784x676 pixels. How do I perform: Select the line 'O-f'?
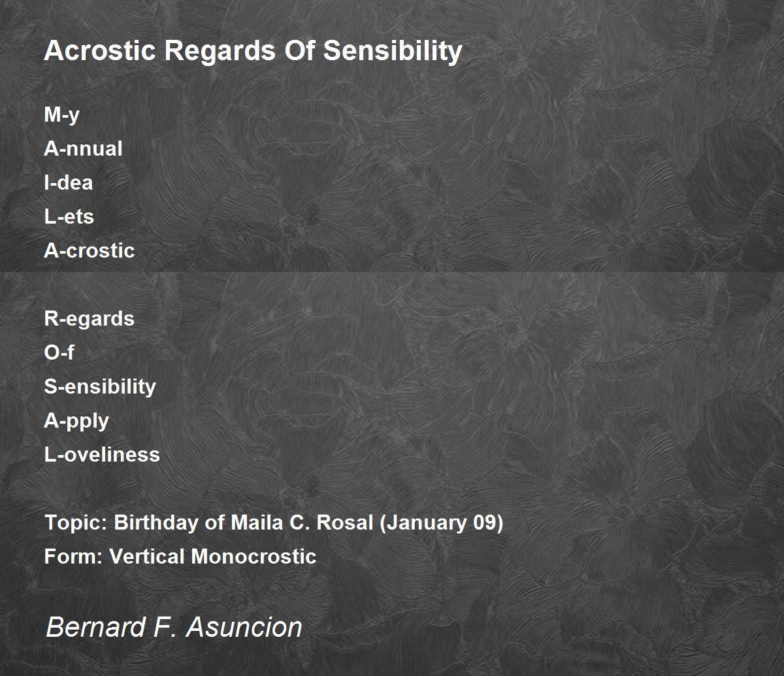(59, 352)
